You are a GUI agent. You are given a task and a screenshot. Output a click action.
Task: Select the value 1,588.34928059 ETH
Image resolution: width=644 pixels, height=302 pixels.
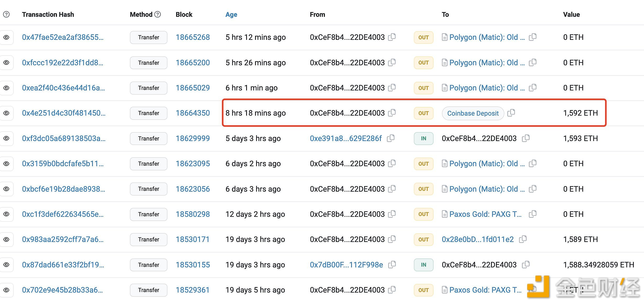(x=599, y=265)
